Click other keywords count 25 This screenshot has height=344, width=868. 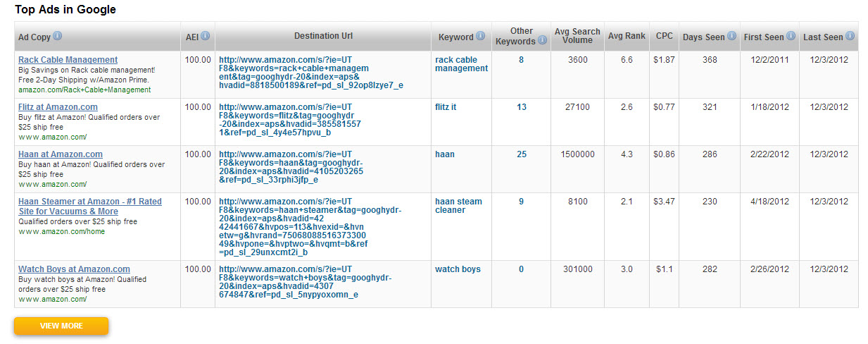click(522, 154)
